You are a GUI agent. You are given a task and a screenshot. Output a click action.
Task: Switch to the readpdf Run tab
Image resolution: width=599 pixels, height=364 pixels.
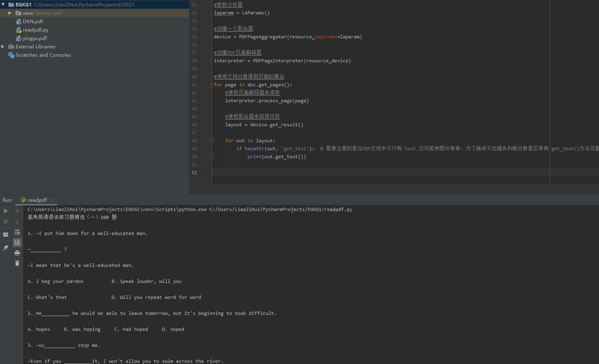pyautogui.click(x=37, y=200)
